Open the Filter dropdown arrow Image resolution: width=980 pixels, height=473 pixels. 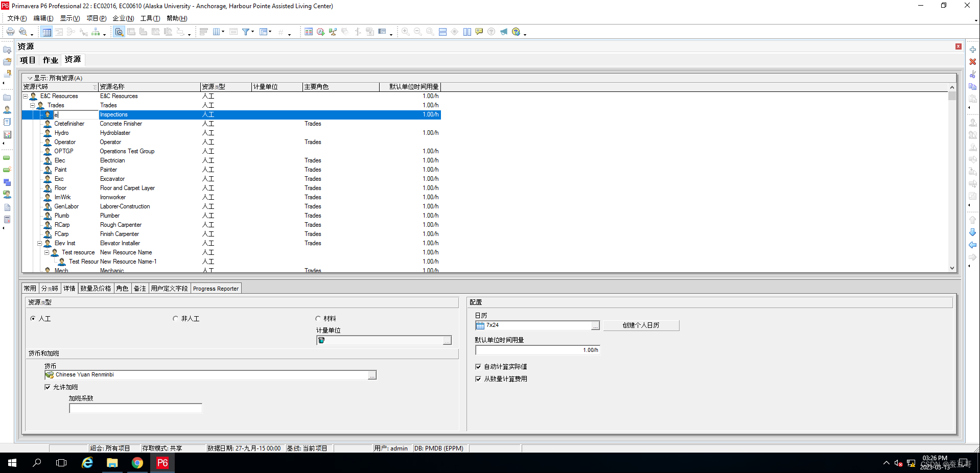pos(252,32)
